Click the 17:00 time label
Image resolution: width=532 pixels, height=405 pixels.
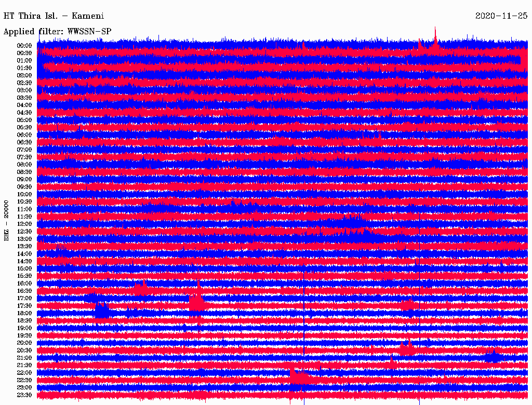click(x=24, y=298)
